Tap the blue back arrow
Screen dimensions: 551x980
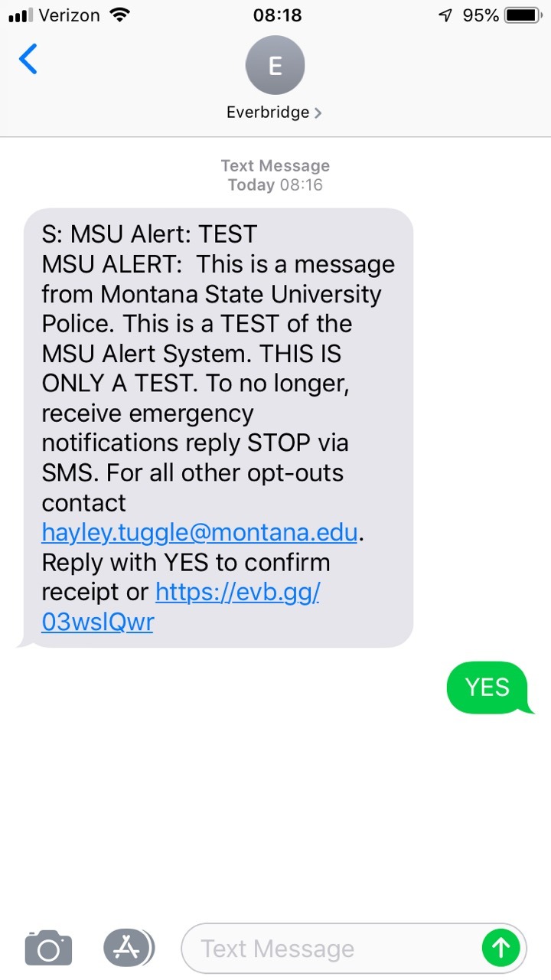click(x=28, y=59)
